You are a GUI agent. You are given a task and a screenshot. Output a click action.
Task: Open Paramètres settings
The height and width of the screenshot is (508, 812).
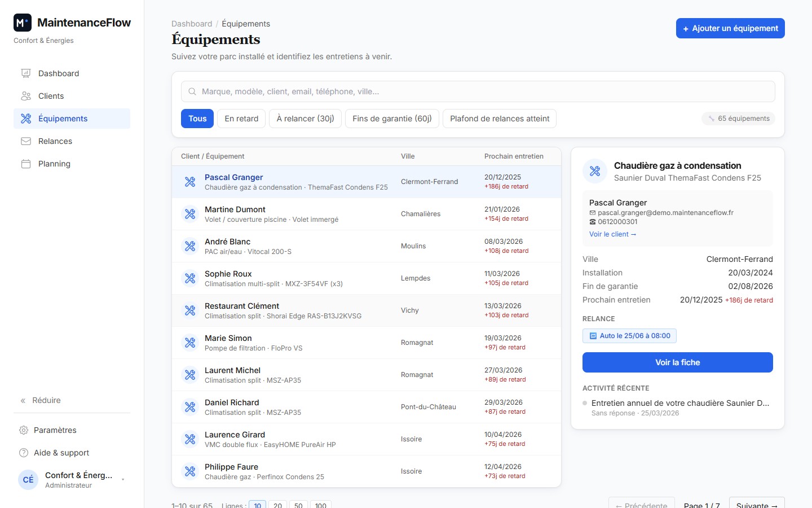pyautogui.click(x=72, y=430)
